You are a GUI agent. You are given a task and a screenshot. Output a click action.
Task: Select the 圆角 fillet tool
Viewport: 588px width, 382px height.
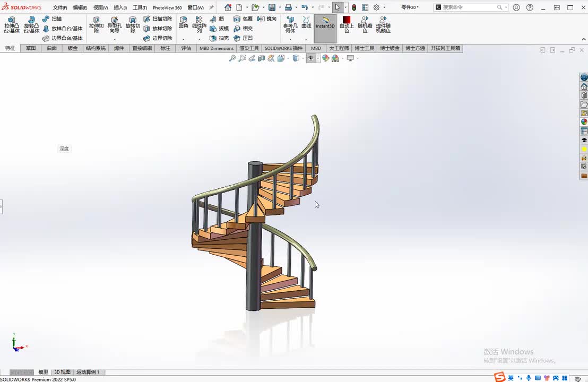tap(184, 22)
